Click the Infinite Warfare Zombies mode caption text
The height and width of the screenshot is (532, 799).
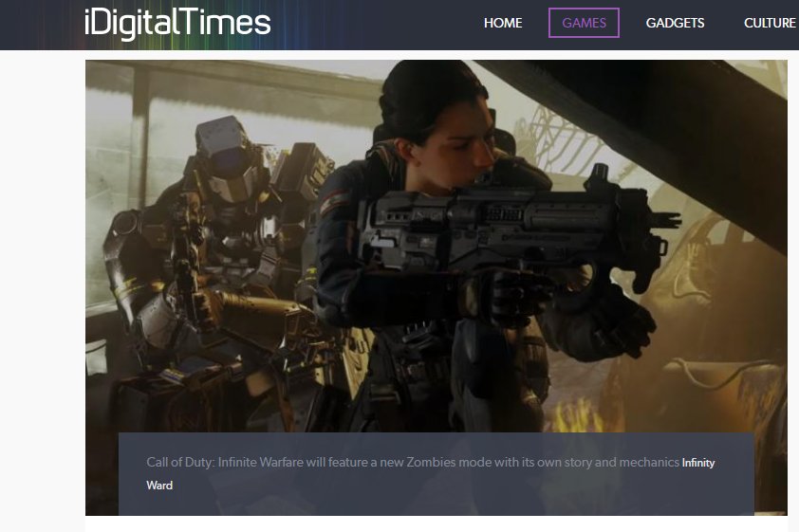413,462
